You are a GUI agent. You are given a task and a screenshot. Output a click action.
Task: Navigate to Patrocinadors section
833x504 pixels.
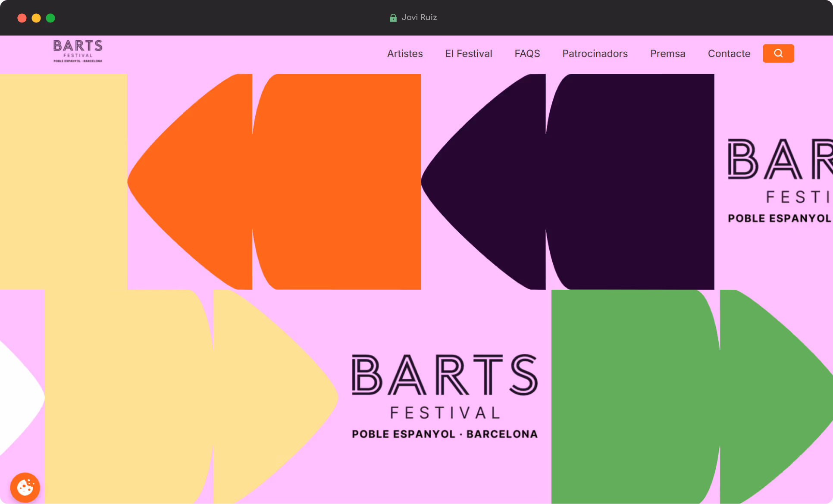point(595,53)
